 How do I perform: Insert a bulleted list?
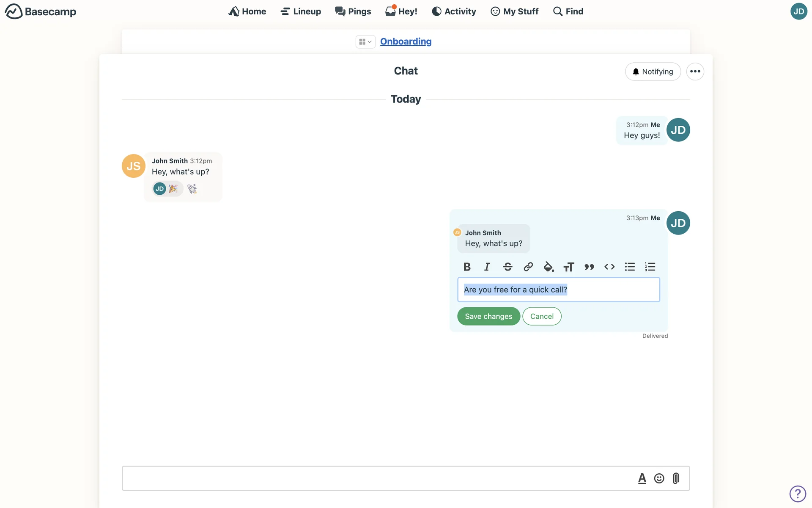[x=630, y=267]
